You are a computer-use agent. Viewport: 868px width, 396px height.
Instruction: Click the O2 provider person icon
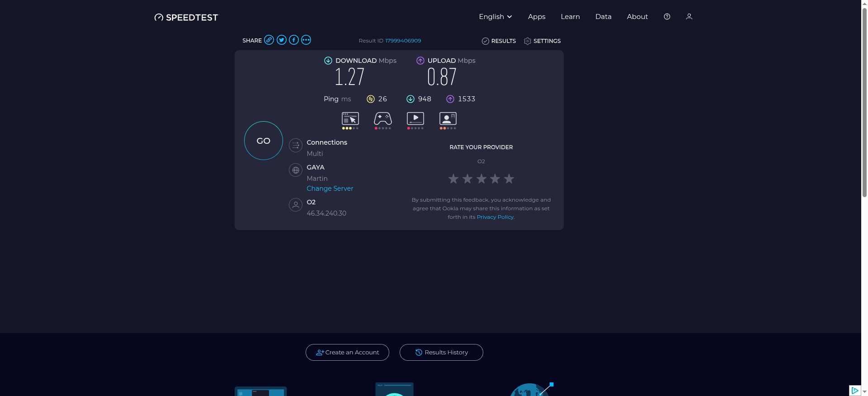[296, 205]
